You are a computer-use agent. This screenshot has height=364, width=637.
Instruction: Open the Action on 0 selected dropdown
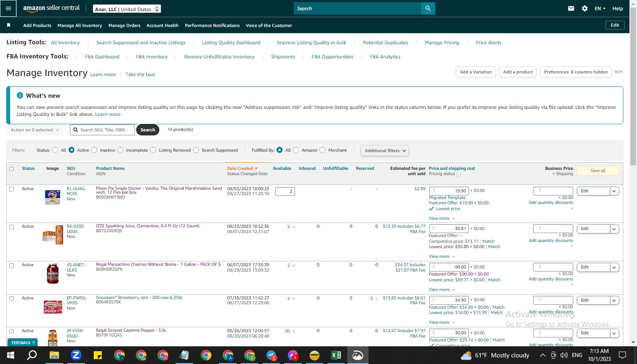click(x=35, y=130)
